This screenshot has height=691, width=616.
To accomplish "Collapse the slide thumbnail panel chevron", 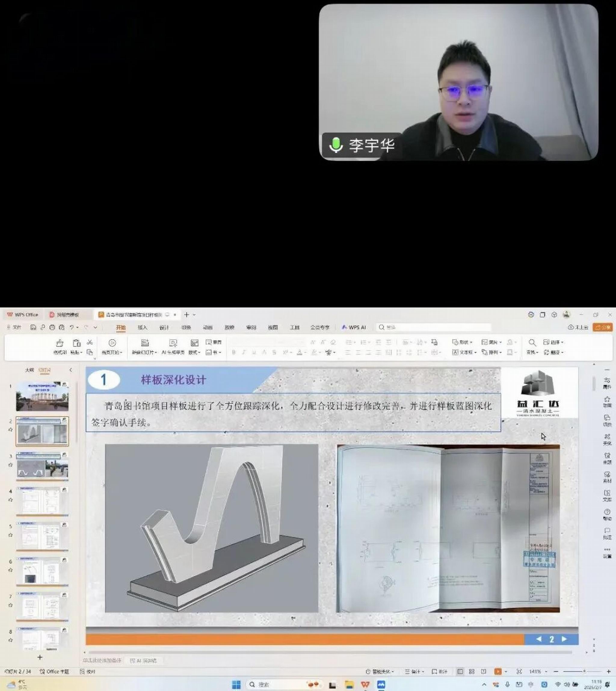I will (71, 370).
